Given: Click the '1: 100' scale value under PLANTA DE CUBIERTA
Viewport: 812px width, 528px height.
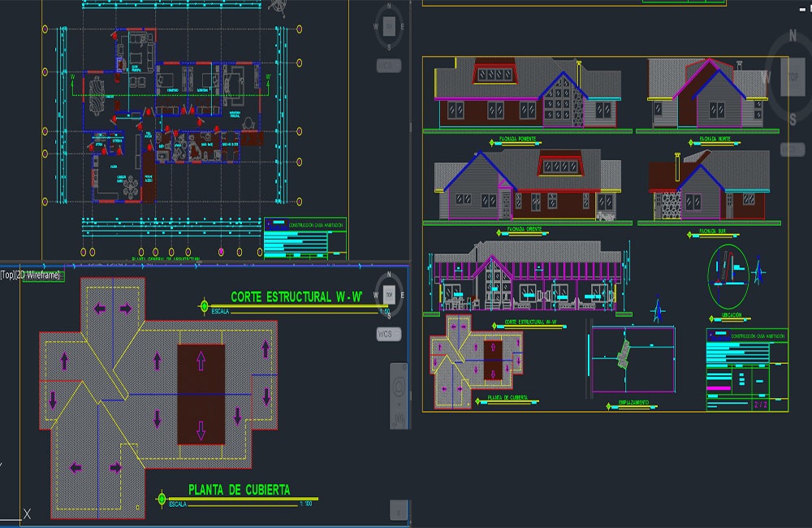Looking at the screenshot, I should click(305, 504).
